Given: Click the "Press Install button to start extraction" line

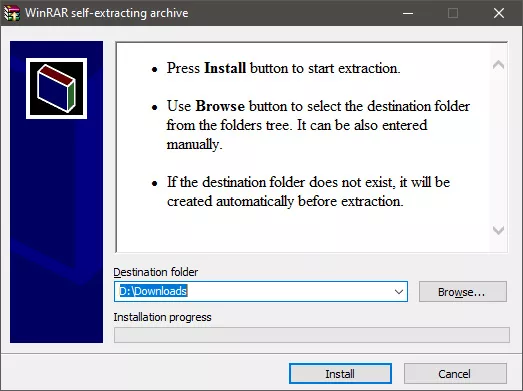Looking at the screenshot, I should pyautogui.click(x=284, y=68).
